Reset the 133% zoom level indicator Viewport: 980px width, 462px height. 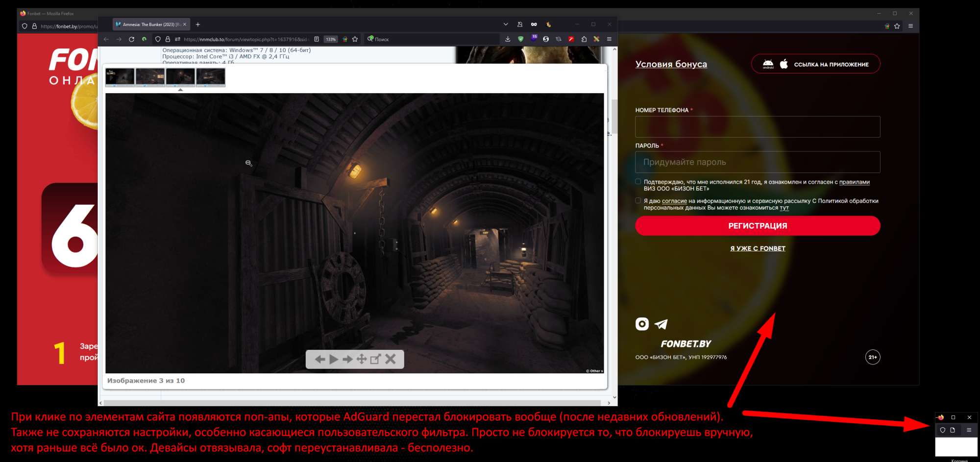click(x=331, y=39)
